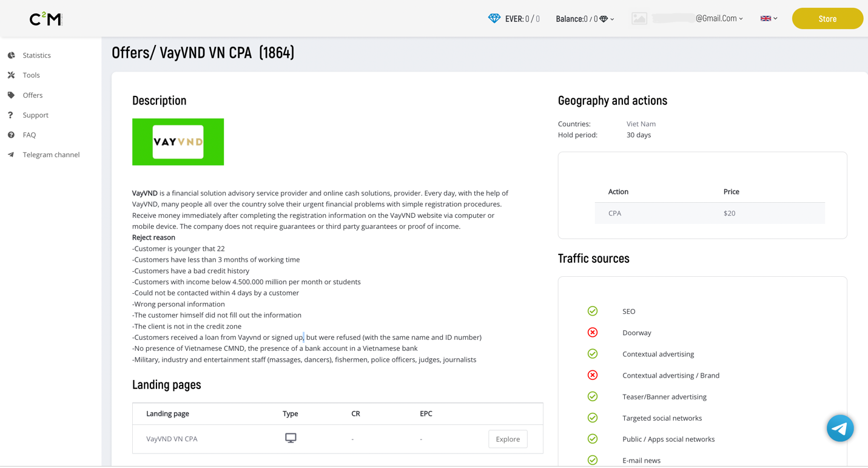Click the 30 days hold period value

(x=639, y=135)
